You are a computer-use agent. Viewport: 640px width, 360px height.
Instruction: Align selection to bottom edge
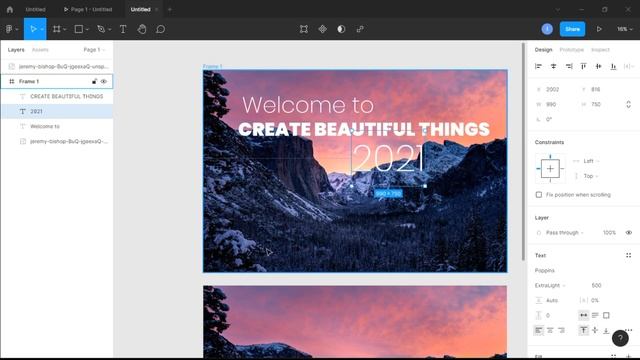pos(613,66)
